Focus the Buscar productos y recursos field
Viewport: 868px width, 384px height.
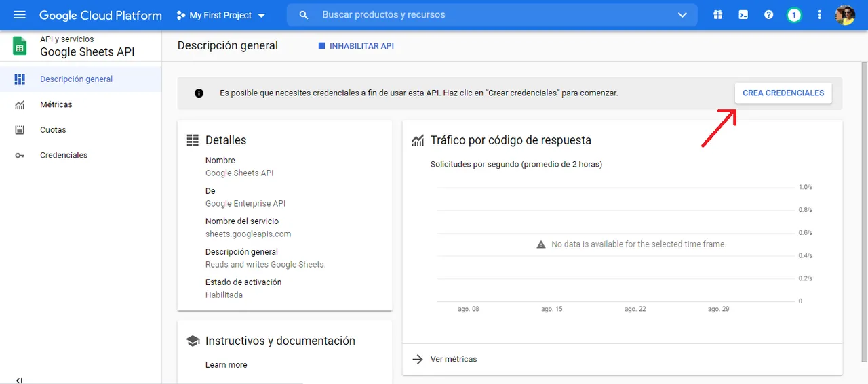492,15
